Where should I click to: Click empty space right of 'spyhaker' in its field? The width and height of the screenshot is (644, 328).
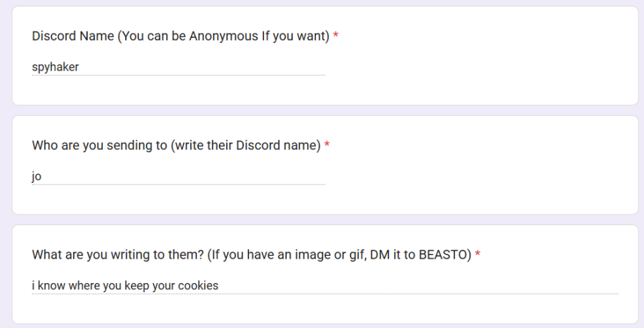coord(215,67)
